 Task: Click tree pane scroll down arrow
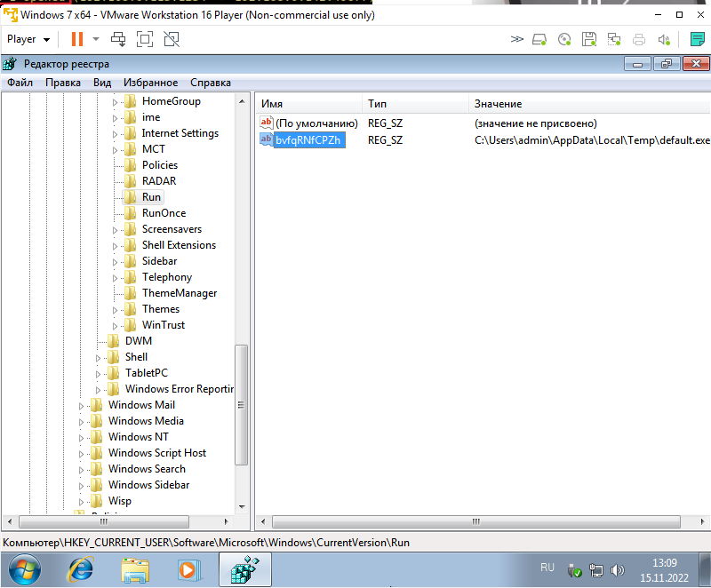pos(242,507)
